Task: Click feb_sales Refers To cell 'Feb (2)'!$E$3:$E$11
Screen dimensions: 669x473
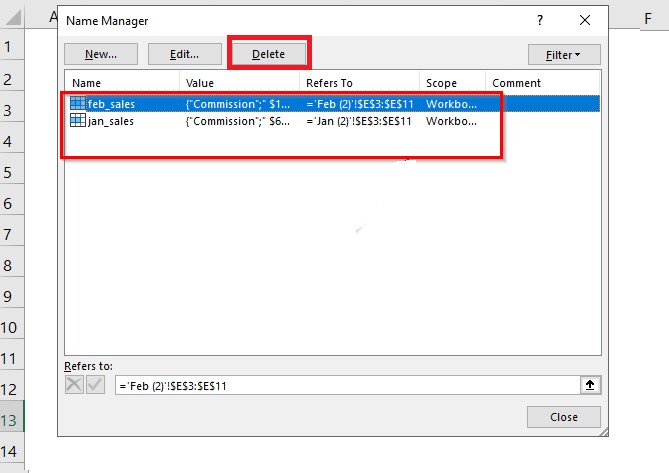Action: (x=360, y=104)
